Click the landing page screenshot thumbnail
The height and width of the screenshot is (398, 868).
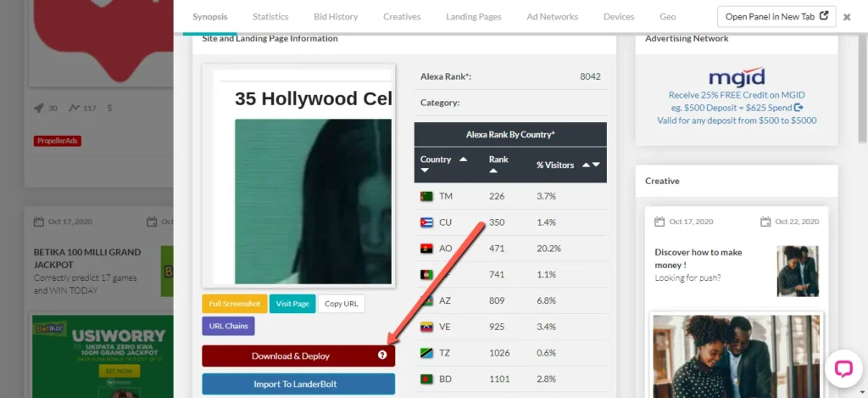pyautogui.click(x=303, y=177)
